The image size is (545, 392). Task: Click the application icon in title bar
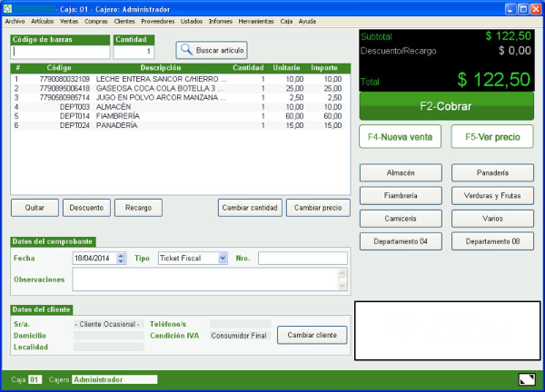pos(8,7)
